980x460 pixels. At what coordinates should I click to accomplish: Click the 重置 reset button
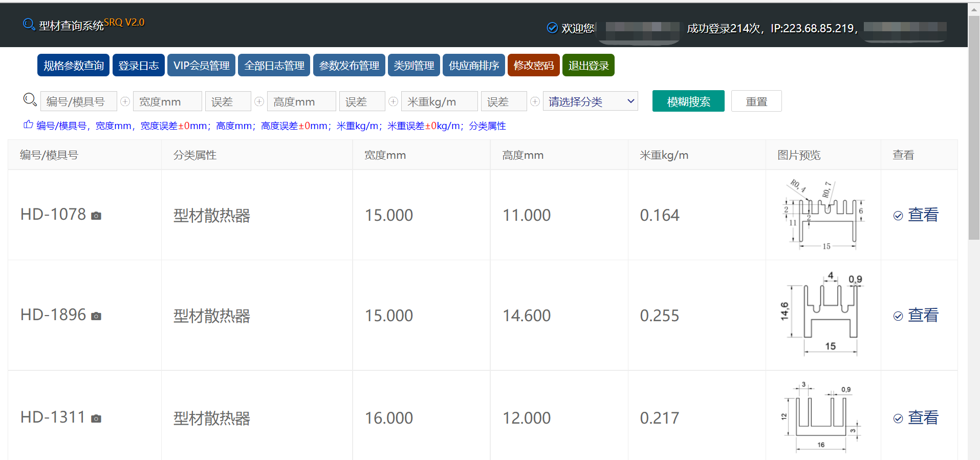pos(756,101)
